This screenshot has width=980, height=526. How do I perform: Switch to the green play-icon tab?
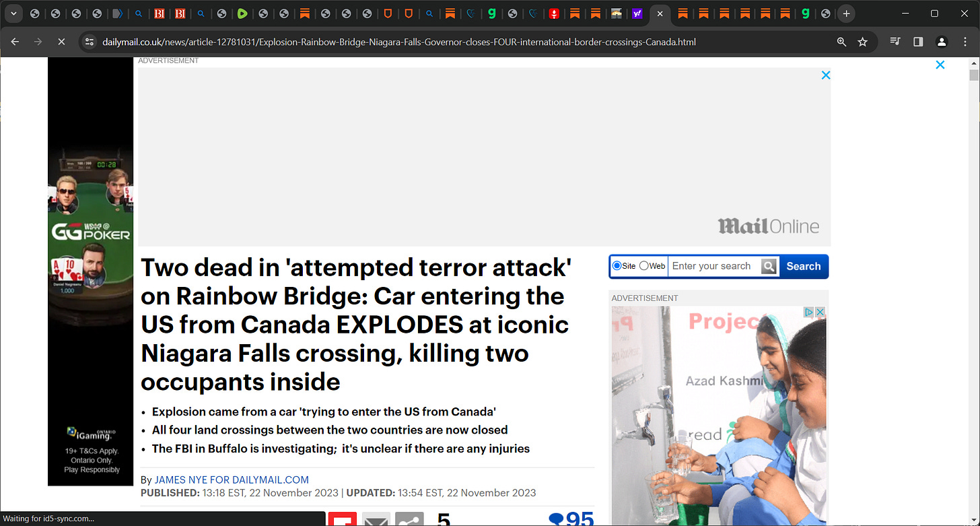242,13
